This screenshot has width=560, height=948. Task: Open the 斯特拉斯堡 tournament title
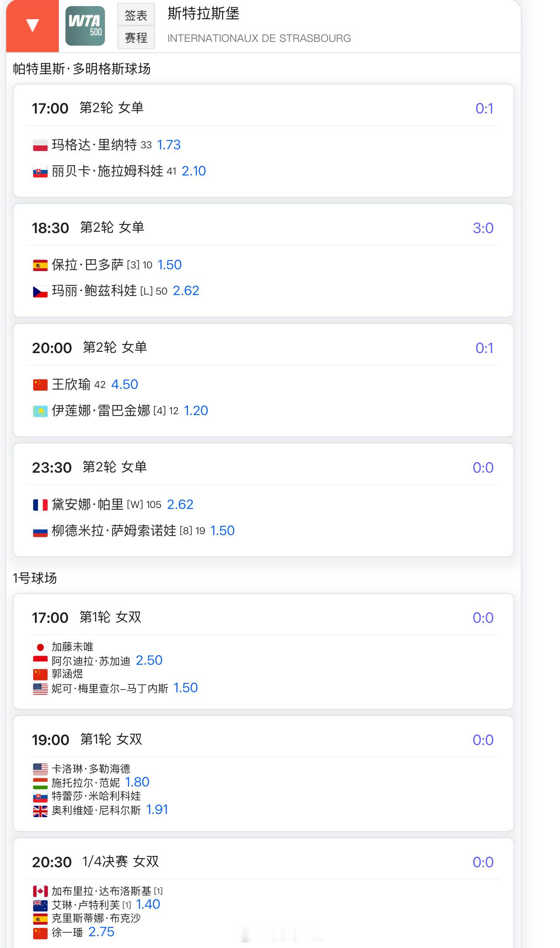(204, 14)
